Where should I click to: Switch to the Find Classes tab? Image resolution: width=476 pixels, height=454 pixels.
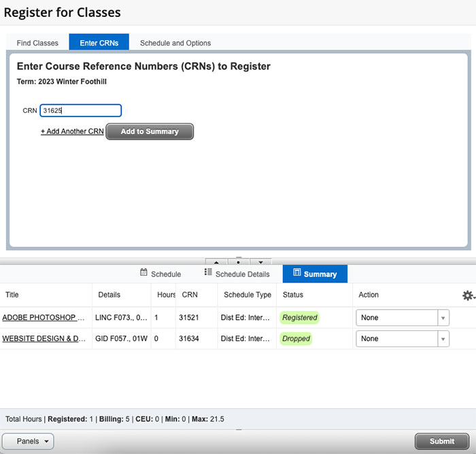(37, 43)
